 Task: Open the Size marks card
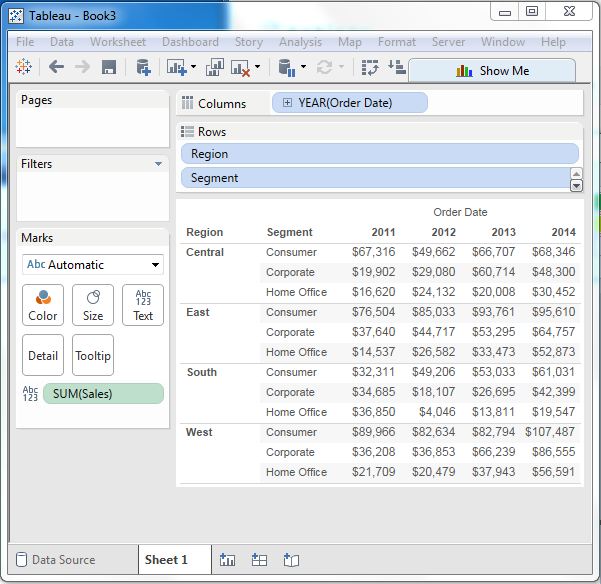(x=93, y=305)
